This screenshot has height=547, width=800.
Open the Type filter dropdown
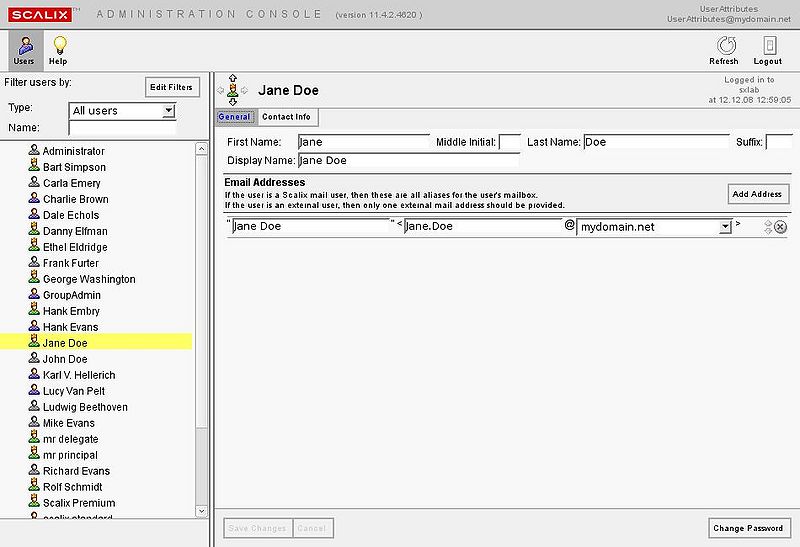(x=168, y=111)
